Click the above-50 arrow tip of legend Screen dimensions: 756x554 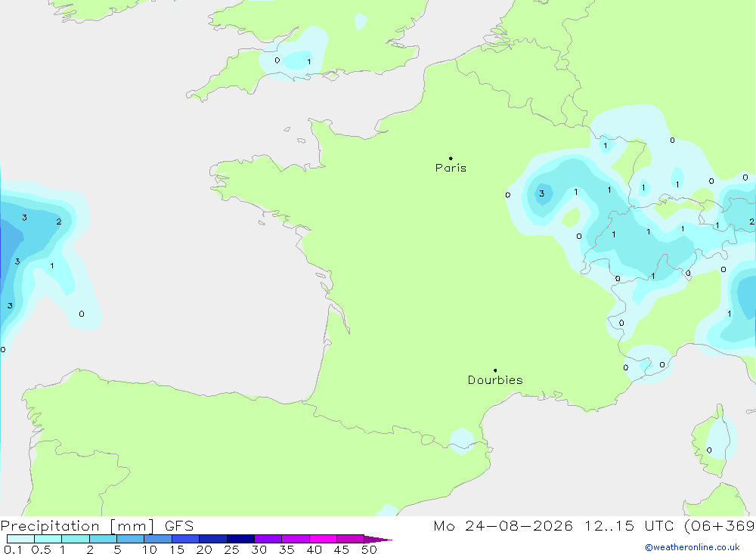pos(378,539)
